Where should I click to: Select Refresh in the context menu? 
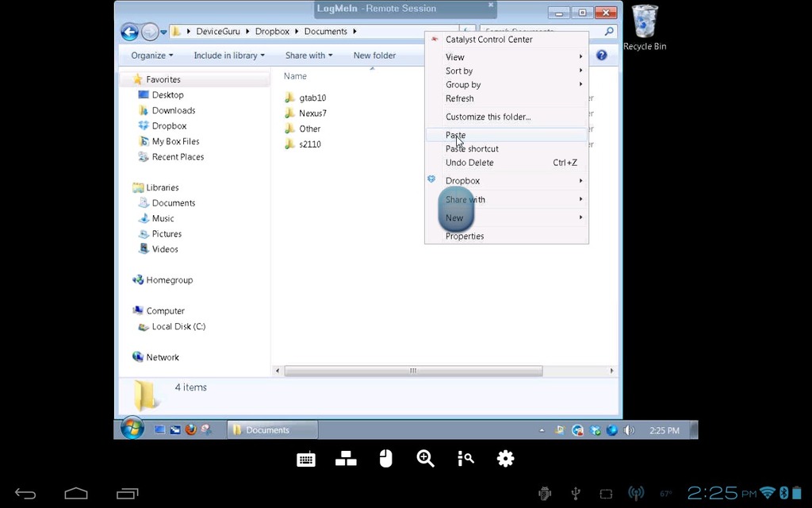pos(507,98)
